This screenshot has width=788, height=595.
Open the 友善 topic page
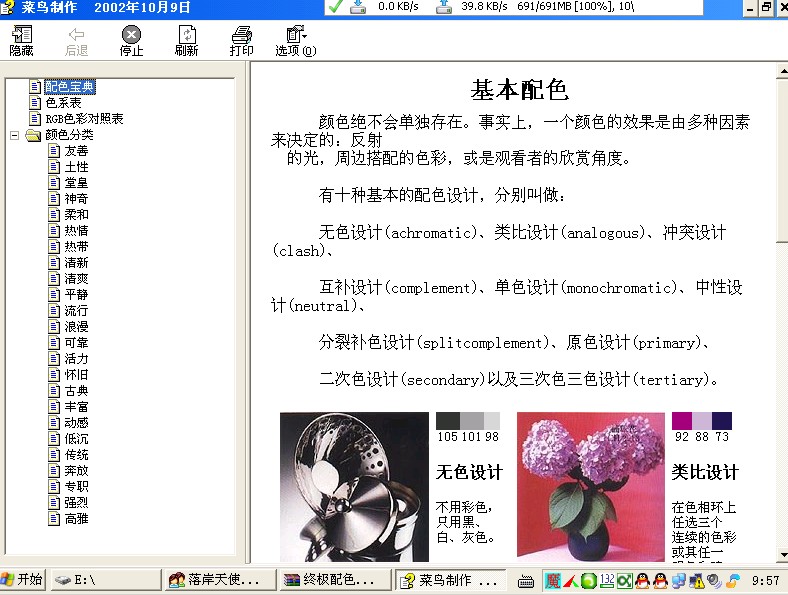(76, 151)
